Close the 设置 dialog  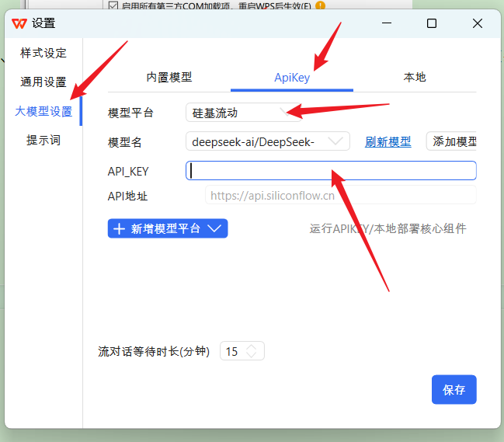pyautogui.click(x=478, y=23)
